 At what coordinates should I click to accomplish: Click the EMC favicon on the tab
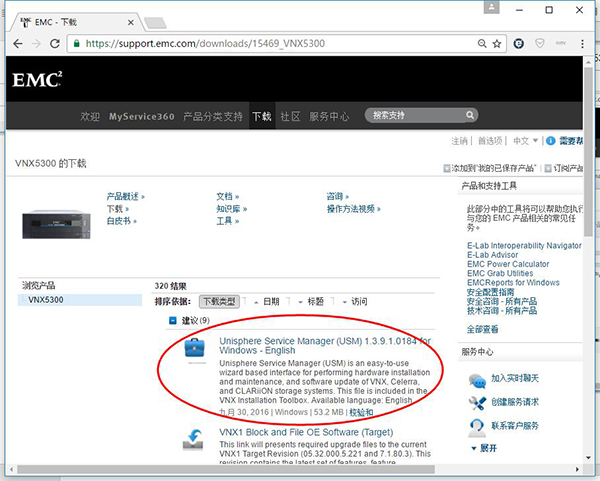click(x=26, y=22)
